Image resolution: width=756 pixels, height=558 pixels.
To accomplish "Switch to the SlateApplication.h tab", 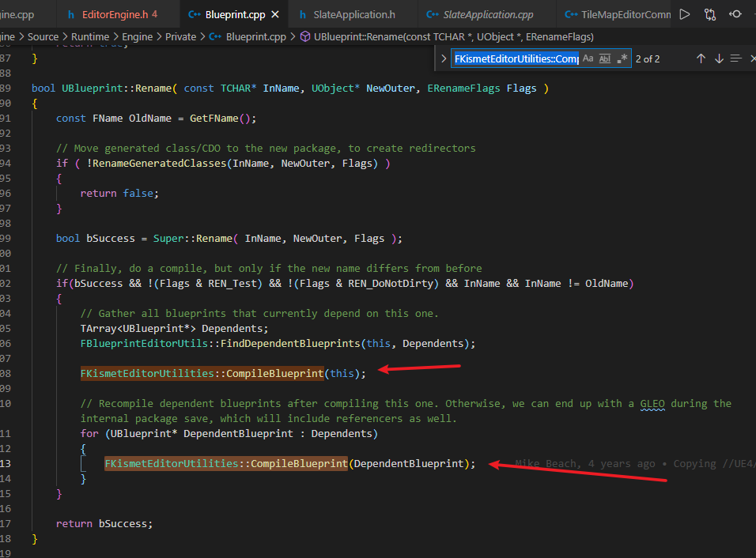I will pyautogui.click(x=353, y=13).
